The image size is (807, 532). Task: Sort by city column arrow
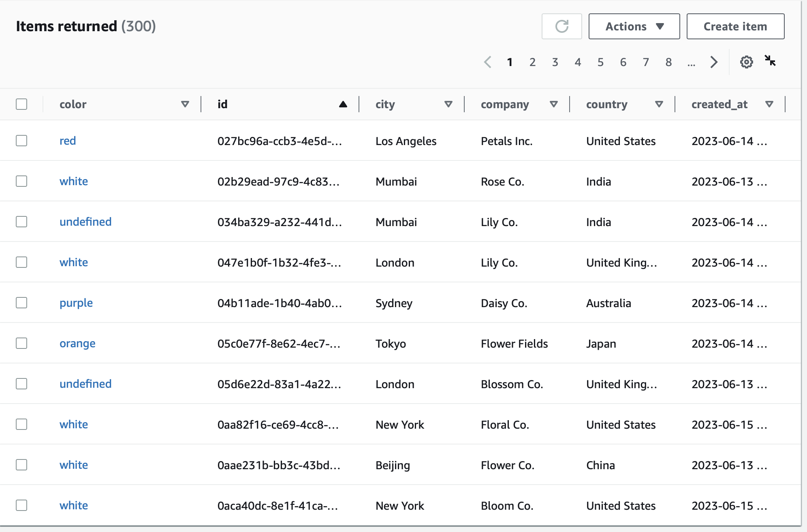[448, 104]
